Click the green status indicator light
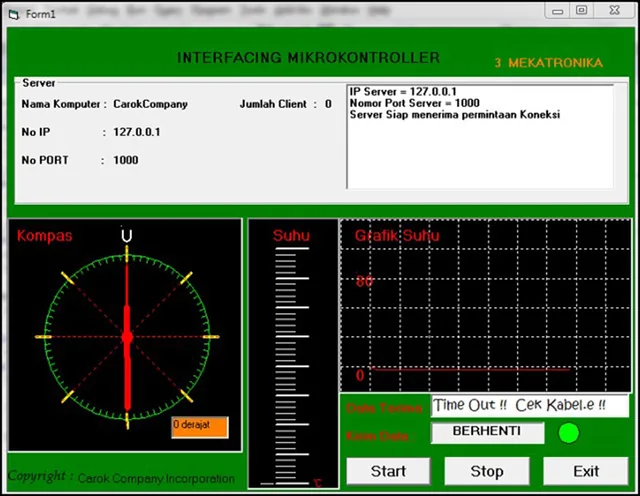 [x=568, y=433]
